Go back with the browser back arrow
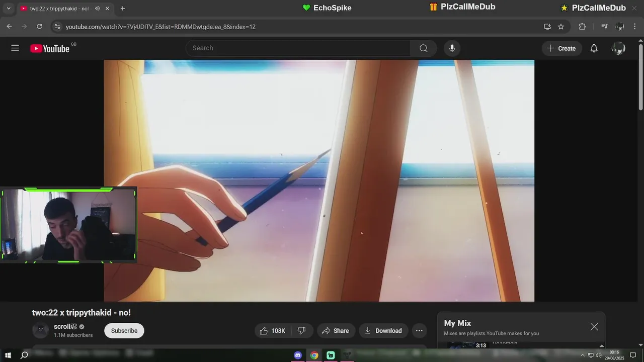Viewport: 644px width, 362px height. click(x=9, y=27)
